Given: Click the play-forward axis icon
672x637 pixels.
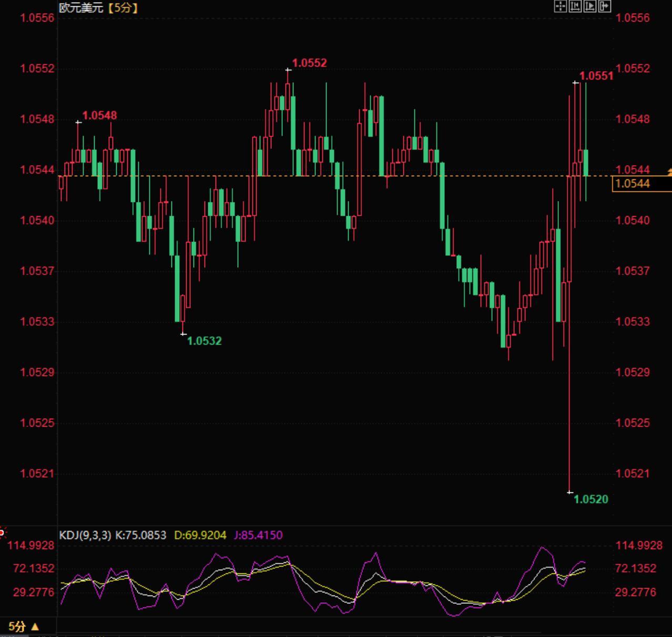Looking at the screenshot, I should (589, 6).
